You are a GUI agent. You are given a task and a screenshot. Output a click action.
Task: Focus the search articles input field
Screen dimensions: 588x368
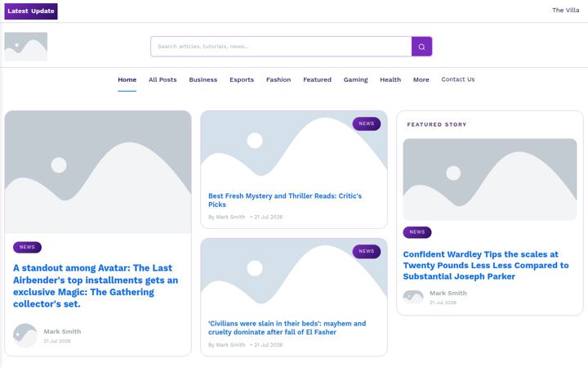[281, 47]
